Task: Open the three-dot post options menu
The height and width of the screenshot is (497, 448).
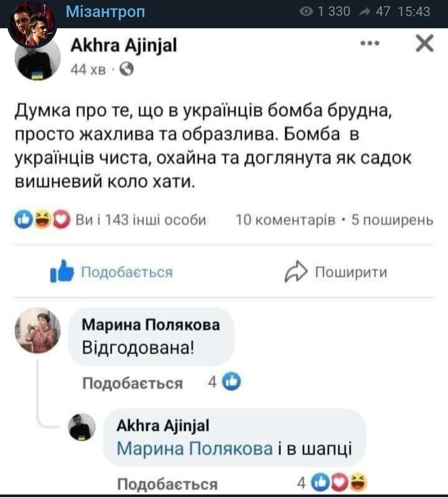Action: tap(370, 44)
